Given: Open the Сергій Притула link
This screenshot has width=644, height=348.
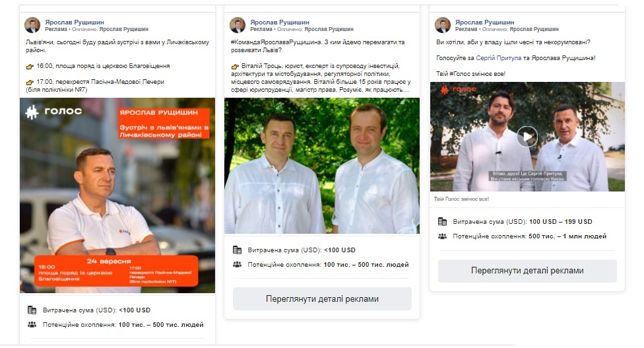Looking at the screenshot, I should pyautogui.click(x=499, y=58).
